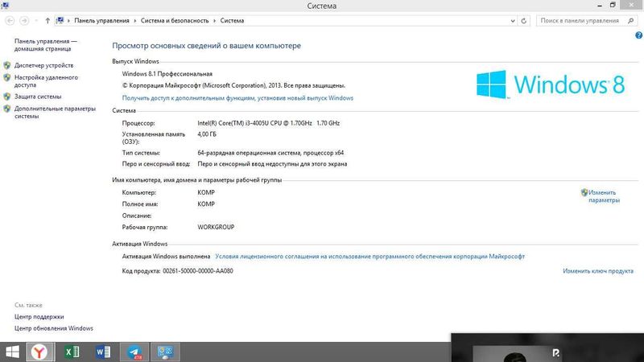The image size is (644, 362).
Task: Click shield icon beside Настройка удаленного доступа
Action: [x=7, y=77]
